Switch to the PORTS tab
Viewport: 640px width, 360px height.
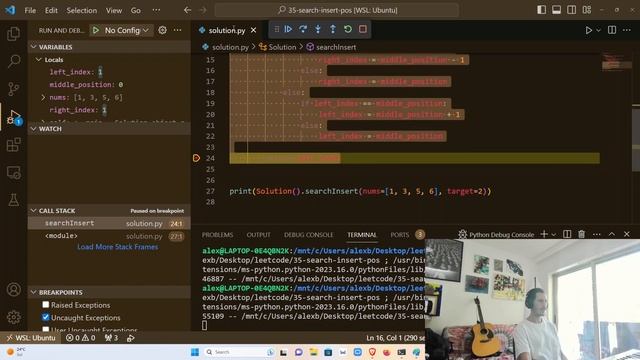click(400, 235)
